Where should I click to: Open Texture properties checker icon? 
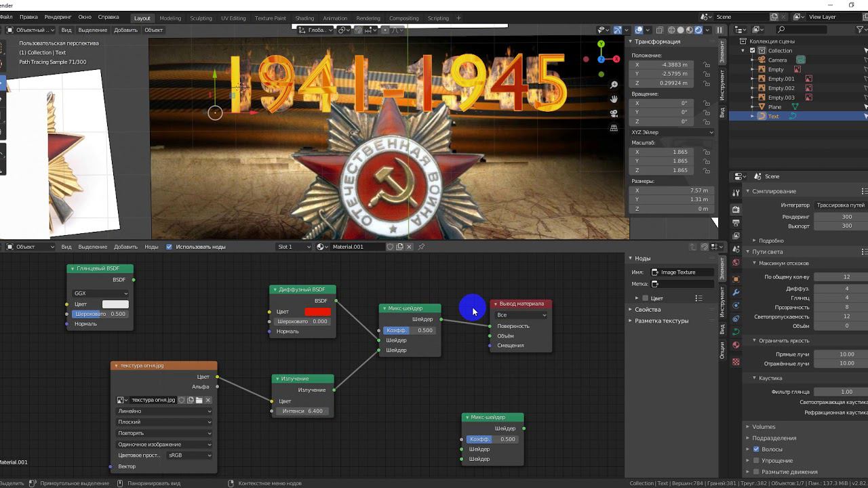(736, 362)
